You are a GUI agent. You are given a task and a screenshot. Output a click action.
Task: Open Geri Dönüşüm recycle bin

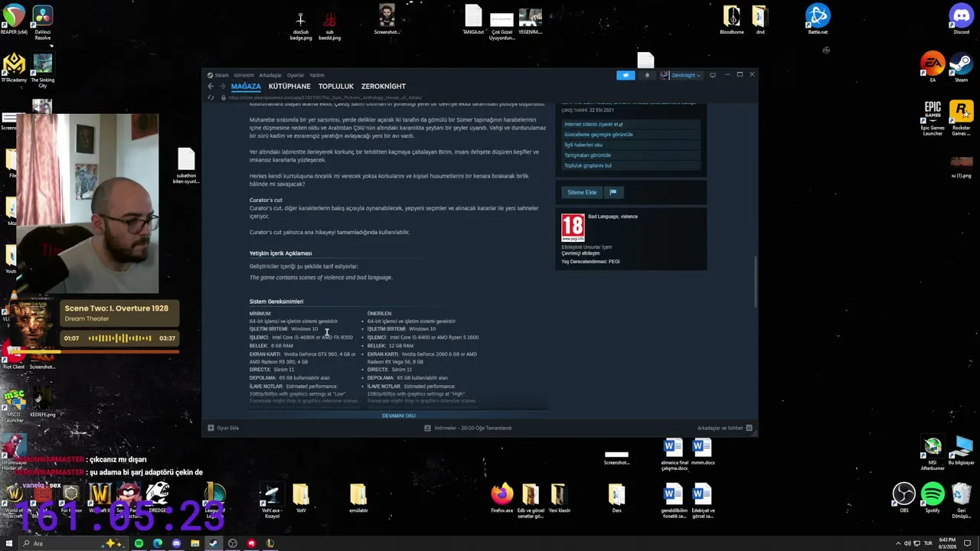961,500
